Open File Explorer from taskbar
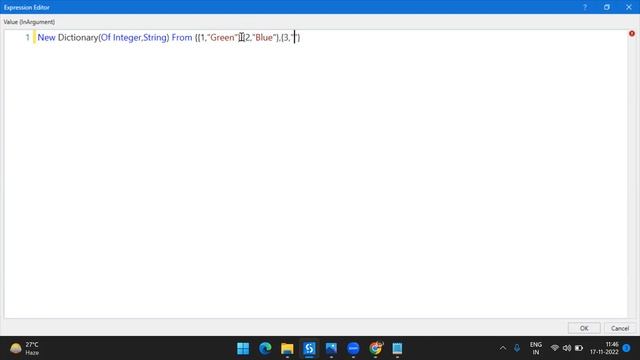 click(x=287, y=349)
